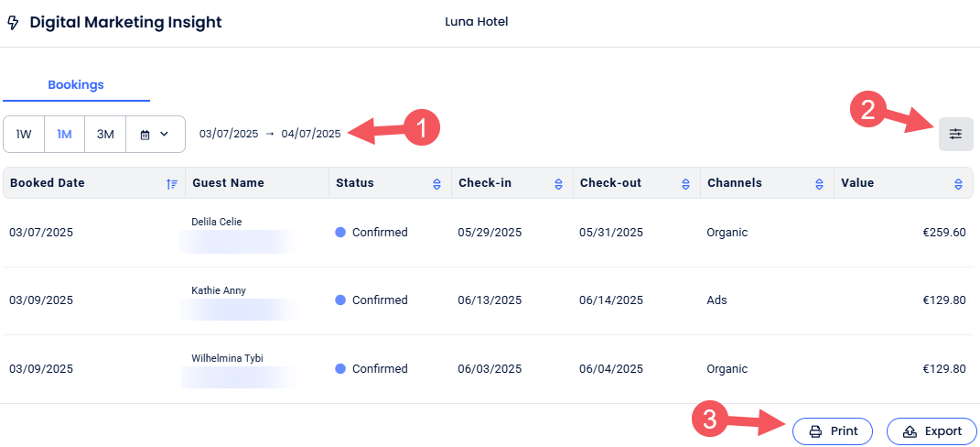Sort by Check-in column icon

tap(558, 183)
